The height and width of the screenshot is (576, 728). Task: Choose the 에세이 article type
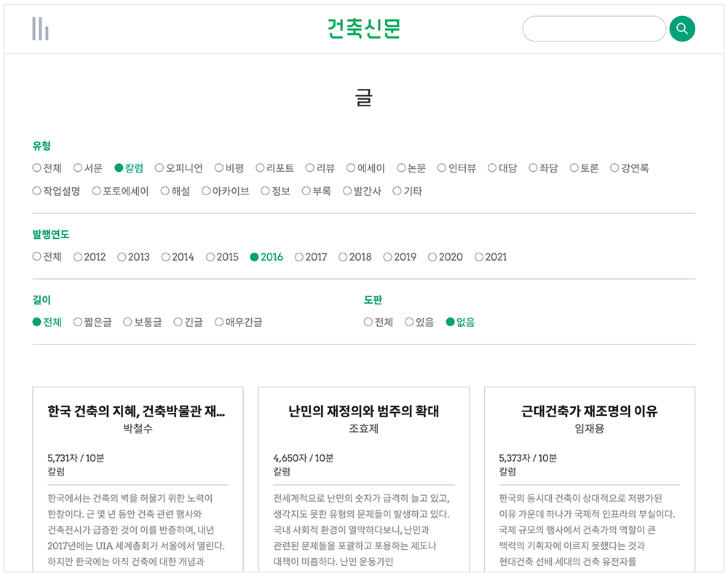(x=365, y=168)
